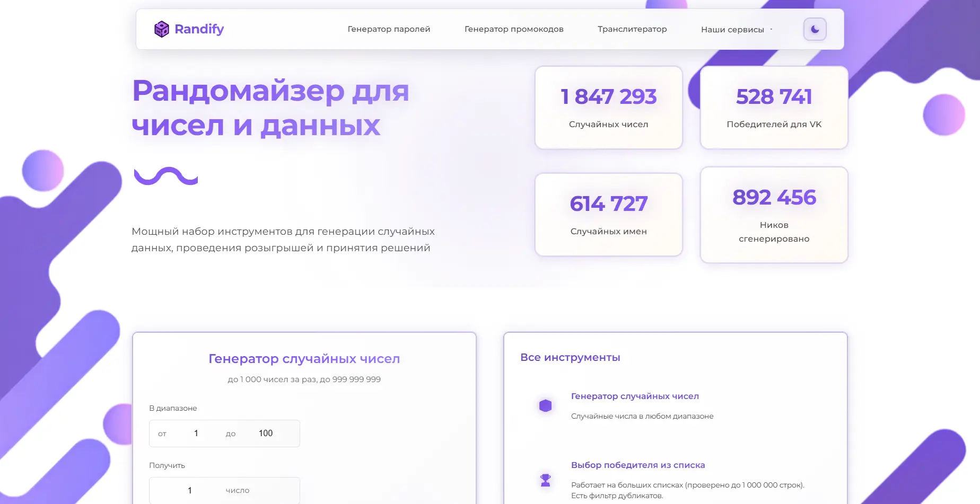980x504 pixels.
Task: Click the 1 847 293 random numbers counter card
Action: point(608,108)
